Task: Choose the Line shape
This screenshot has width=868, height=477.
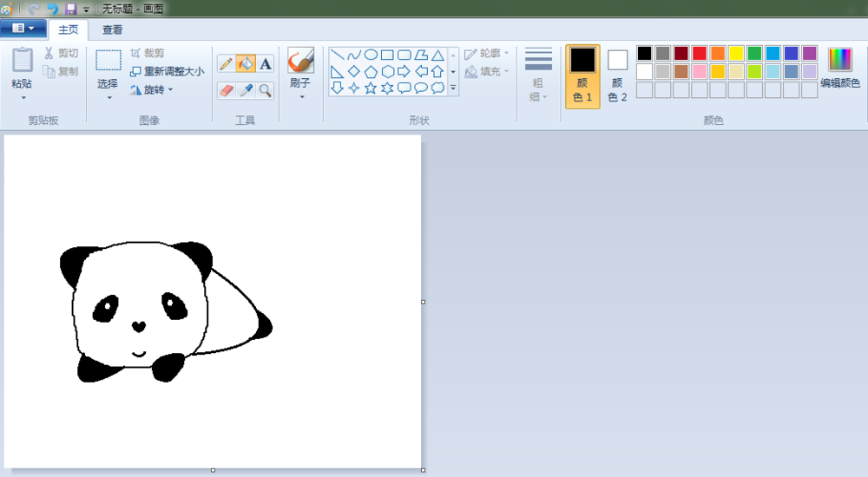Action: coord(338,55)
